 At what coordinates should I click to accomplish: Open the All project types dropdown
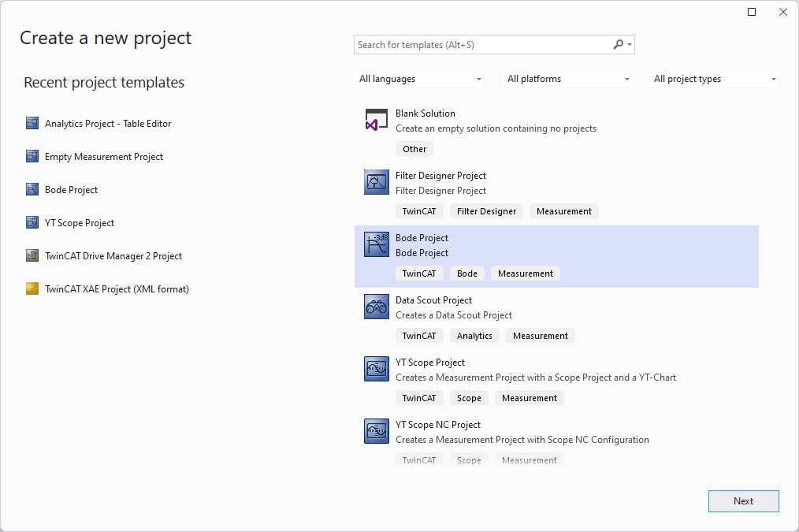[714, 79]
